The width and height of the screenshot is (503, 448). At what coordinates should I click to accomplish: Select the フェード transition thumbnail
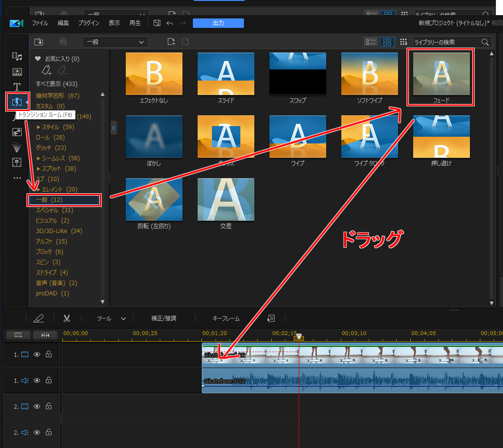(441, 75)
